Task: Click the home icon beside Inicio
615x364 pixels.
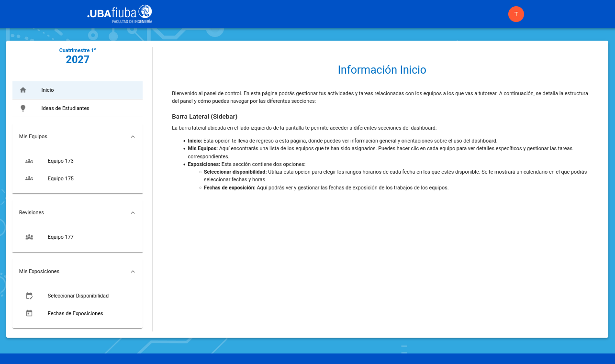Action: click(23, 90)
